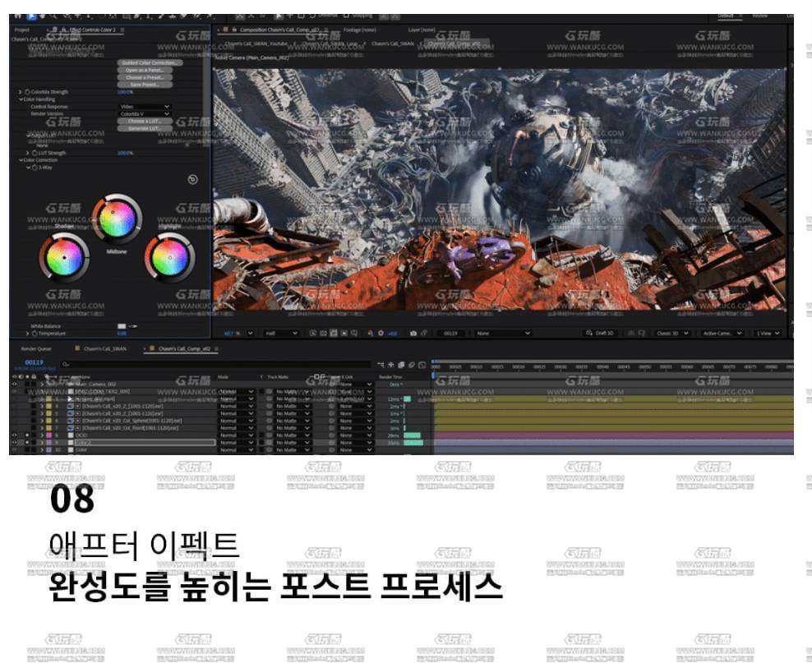The image size is (812, 663).
Task: Click the timeline current timecode 00119
Action: (x=34, y=362)
